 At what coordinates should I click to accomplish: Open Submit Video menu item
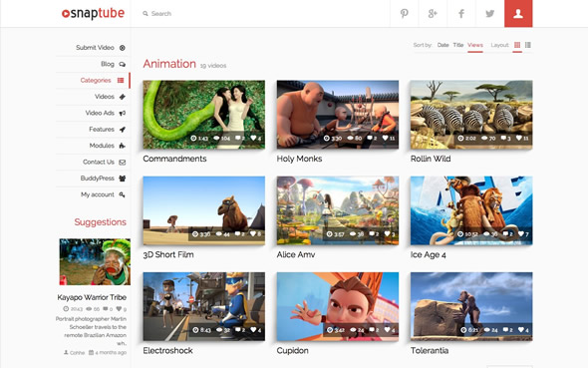[x=95, y=48]
